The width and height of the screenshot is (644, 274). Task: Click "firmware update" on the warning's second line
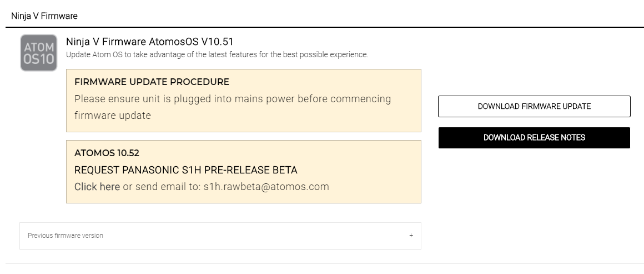pos(113,116)
